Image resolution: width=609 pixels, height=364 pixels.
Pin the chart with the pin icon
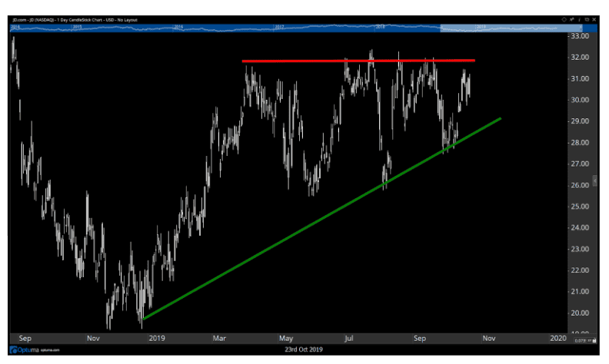572,19
